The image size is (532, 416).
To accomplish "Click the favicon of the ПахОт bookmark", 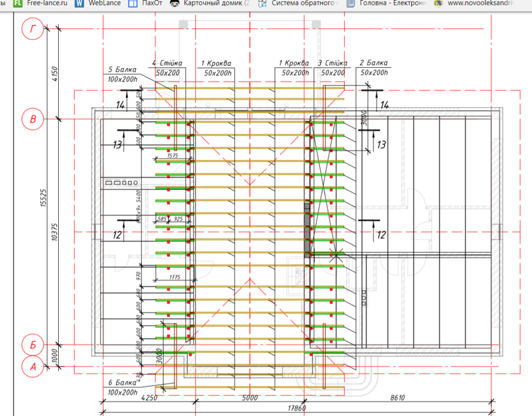I will pos(132,4).
